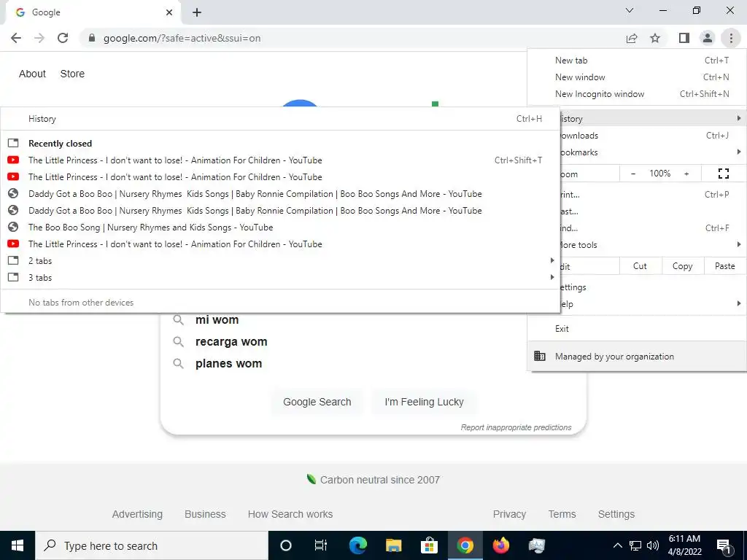The height and width of the screenshot is (560, 747).
Task: Click the lock icon in address bar
Action: tap(92, 38)
